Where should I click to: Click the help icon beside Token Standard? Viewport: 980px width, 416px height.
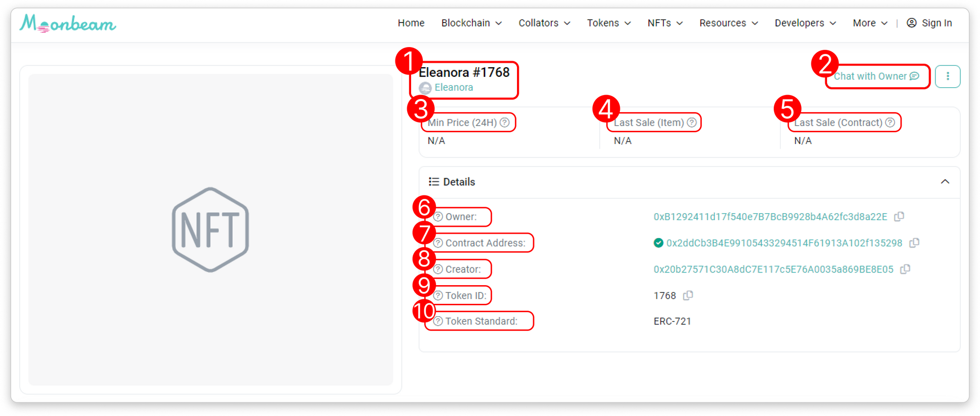tap(439, 321)
